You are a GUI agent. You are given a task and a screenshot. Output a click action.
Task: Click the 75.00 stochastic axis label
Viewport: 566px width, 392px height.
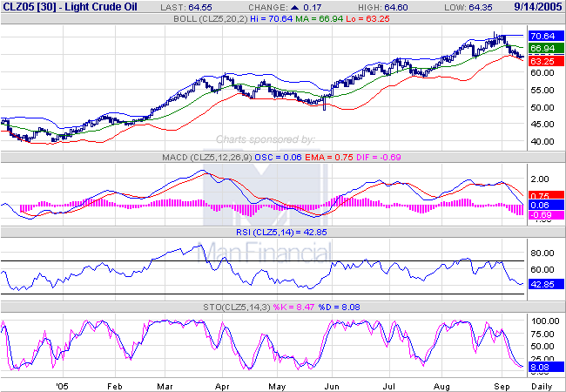[542, 334]
